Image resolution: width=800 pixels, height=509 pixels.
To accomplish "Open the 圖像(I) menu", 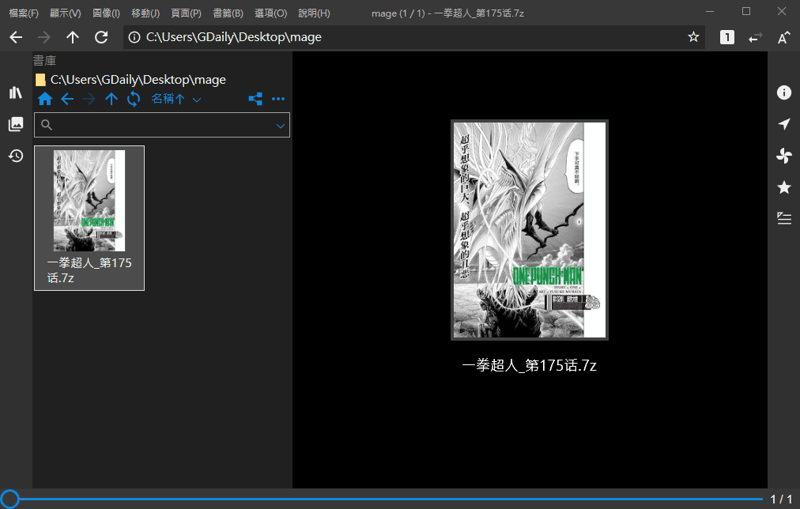I will pyautogui.click(x=106, y=13).
